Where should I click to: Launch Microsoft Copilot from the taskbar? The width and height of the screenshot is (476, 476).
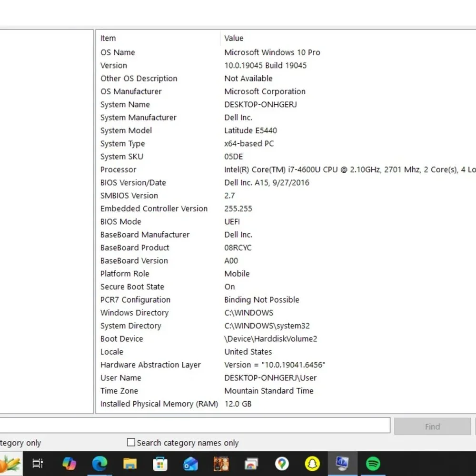point(69,463)
